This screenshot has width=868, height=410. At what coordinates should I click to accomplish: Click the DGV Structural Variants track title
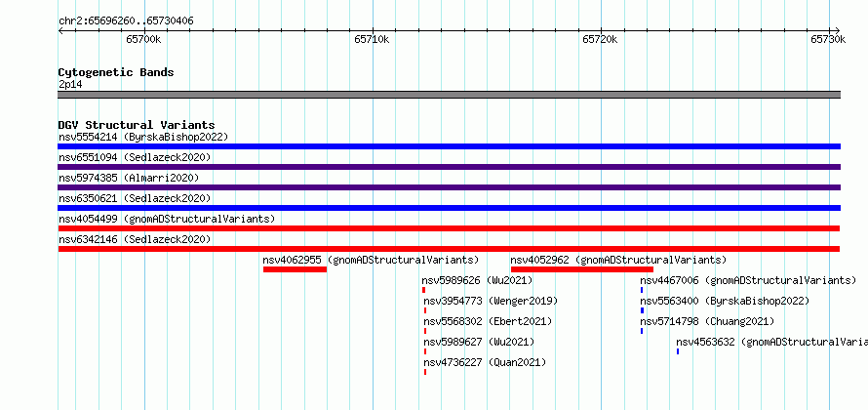click(x=137, y=125)
